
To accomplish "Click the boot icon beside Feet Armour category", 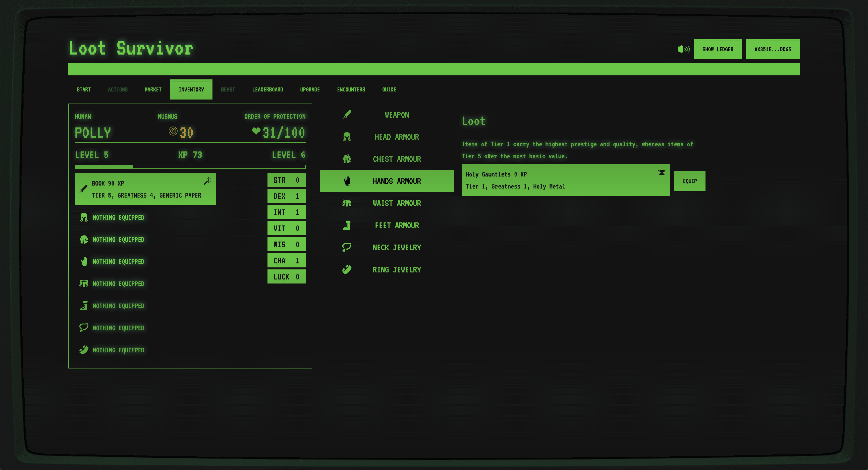I will pos(347,225).
